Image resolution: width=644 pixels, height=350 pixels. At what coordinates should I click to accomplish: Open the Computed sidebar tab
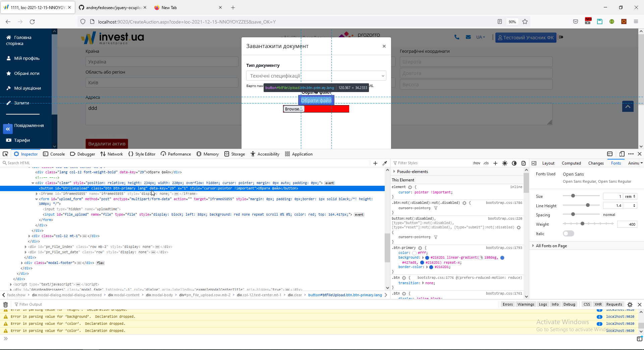click(x=571, y=163)
